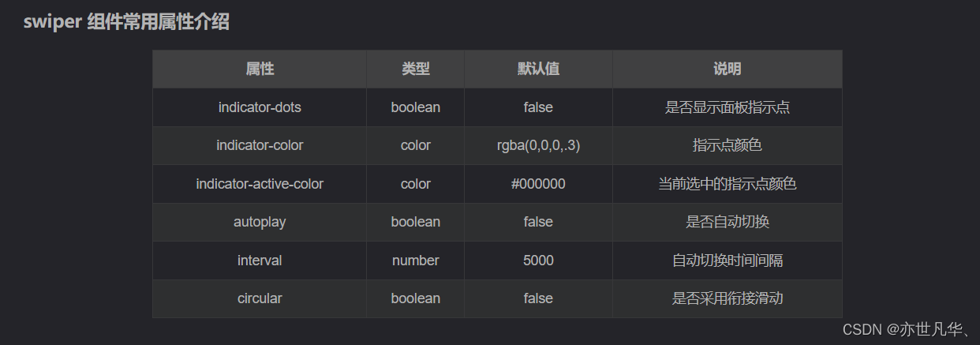Select the 5000 default value cell
The image size is (980, 345).
click(x=538, y=261)
